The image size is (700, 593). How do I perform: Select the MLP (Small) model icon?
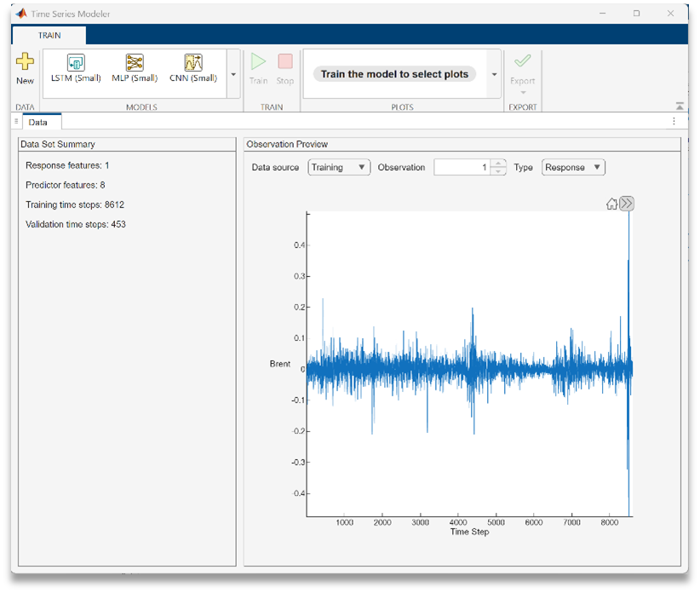point(135,62)
